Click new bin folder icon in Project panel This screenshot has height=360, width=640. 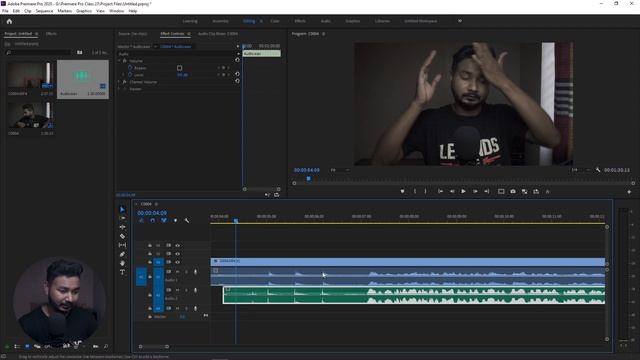coord(80,52)
